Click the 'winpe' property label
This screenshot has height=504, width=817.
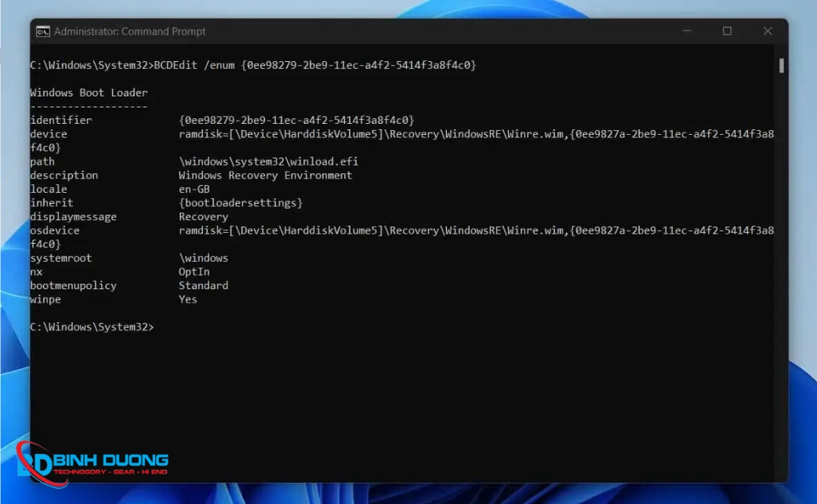coord(45,300)
